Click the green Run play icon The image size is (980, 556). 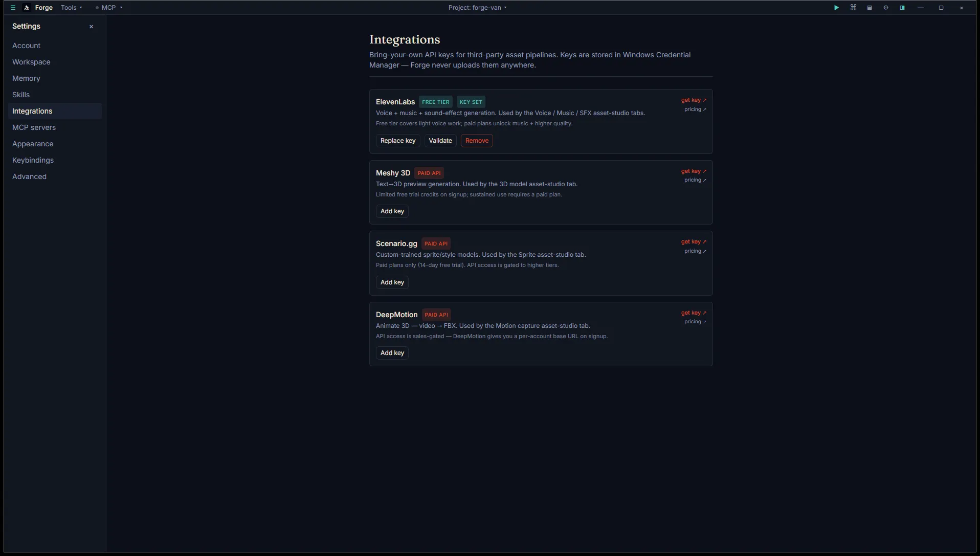pos(836,8)
